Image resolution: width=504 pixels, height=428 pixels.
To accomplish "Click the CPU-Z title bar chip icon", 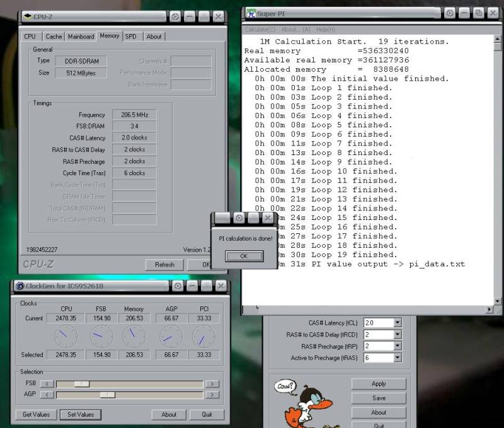I will (x=28, y=16).
